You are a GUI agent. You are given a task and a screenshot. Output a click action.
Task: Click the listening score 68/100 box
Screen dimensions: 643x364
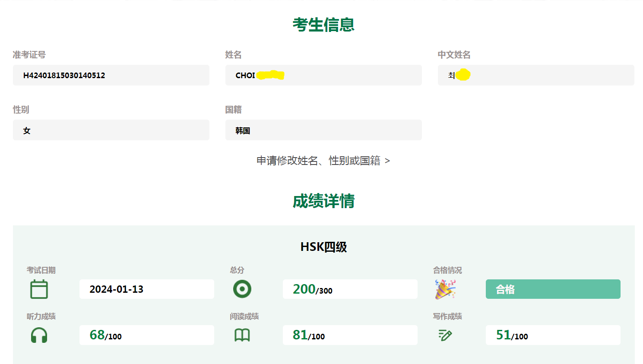coord(146,335)
